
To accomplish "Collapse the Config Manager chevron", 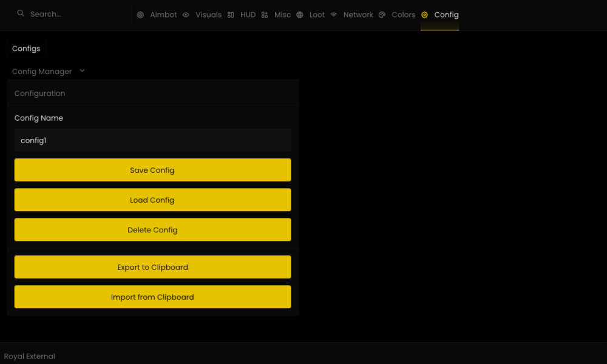I will point(82,71).
